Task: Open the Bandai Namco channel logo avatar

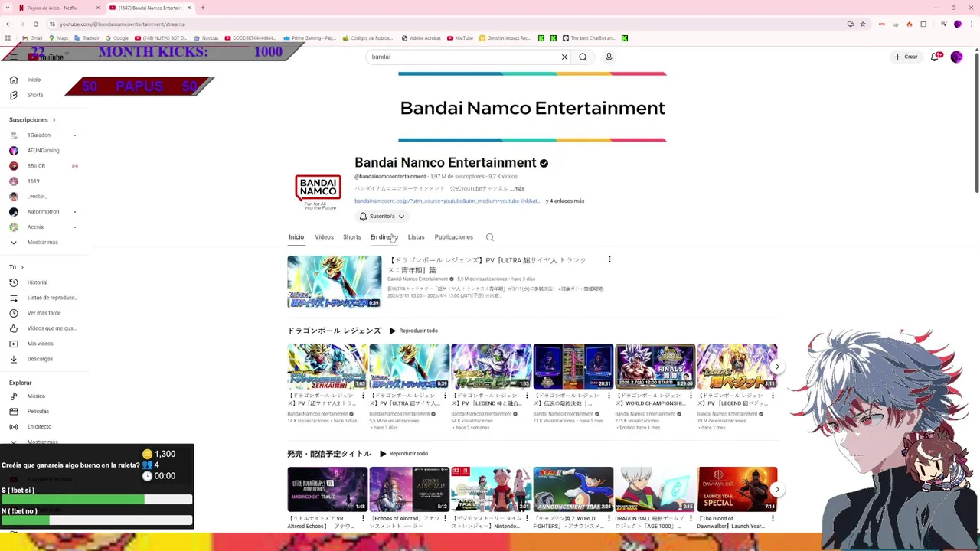Action: pyautogui.click(x=318, y=191)
